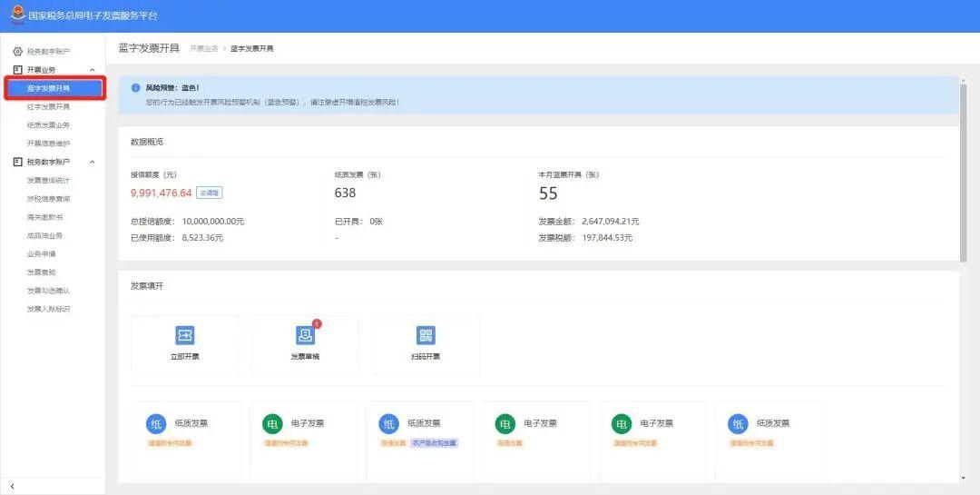Open 税务数字账户 item with gear icon
Image resolution: width=980 pixels, height=495 pixels.
[42, 51]
